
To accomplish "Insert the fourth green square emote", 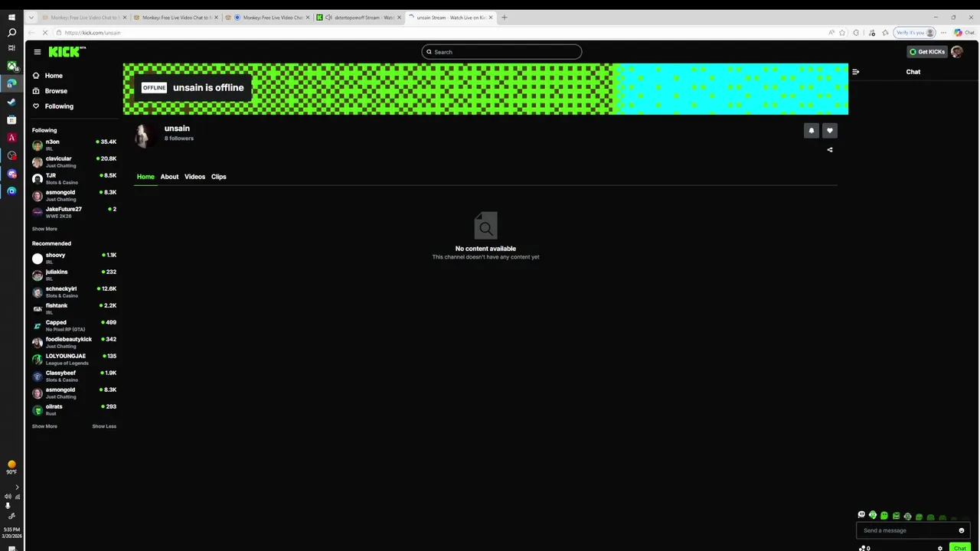I will click(x=897, y=517).
